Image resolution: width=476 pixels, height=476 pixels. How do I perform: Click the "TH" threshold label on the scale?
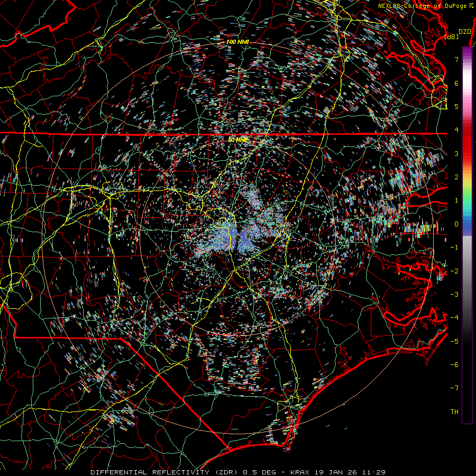(x=454, y=412)
